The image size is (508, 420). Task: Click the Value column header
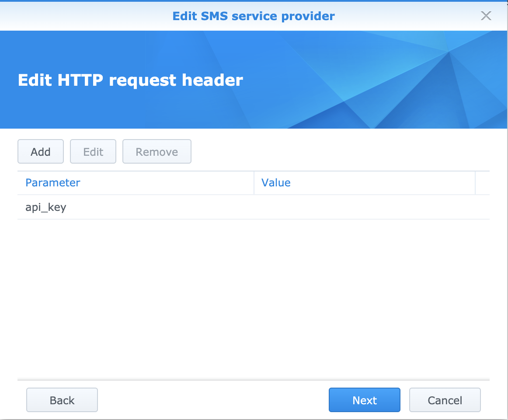276,182
